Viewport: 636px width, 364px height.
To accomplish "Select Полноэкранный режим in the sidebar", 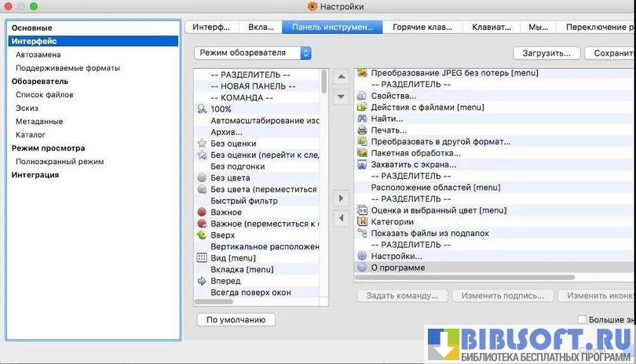I will tap(60, 162).
